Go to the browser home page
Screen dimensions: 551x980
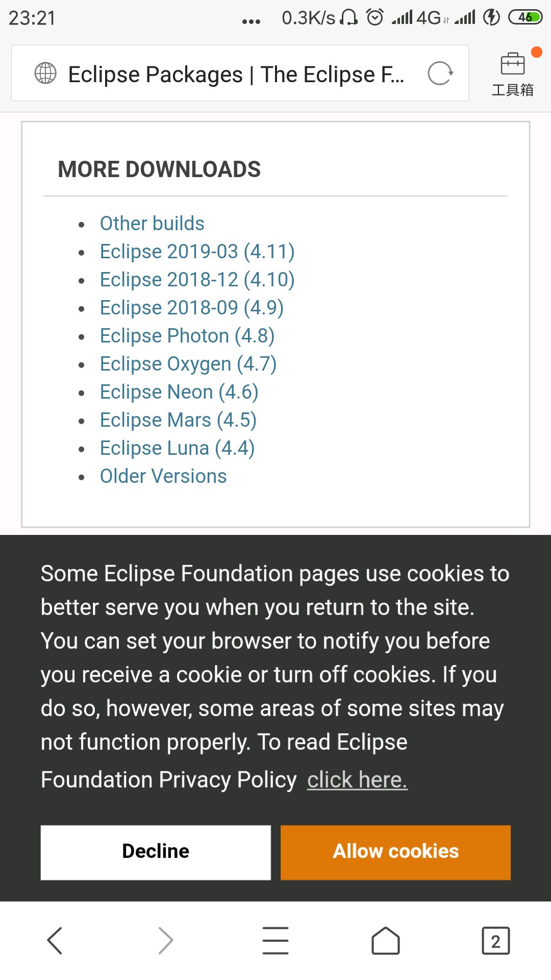386,940
